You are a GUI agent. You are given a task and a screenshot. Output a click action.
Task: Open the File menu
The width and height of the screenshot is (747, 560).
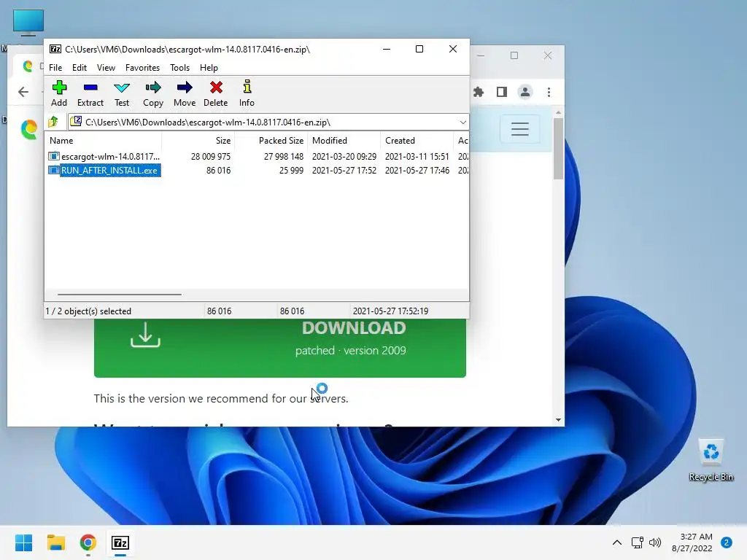click(55, 68)
